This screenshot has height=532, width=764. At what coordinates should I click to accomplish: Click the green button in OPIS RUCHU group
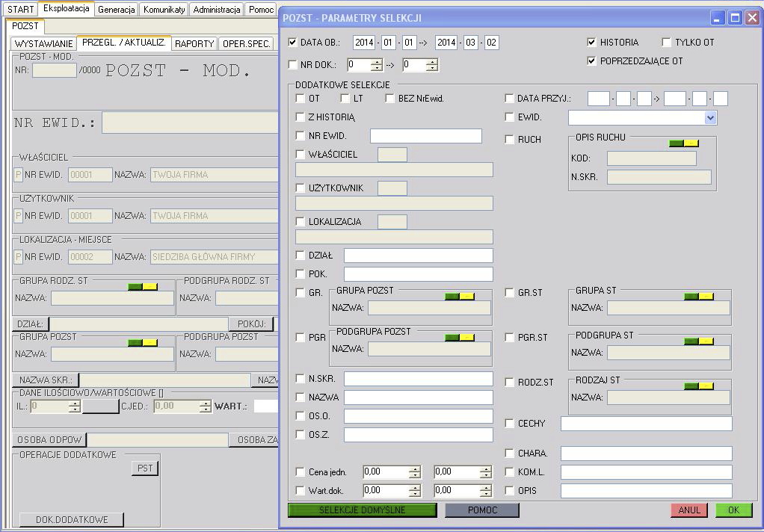pyautogui.click(x=677, y=143)
